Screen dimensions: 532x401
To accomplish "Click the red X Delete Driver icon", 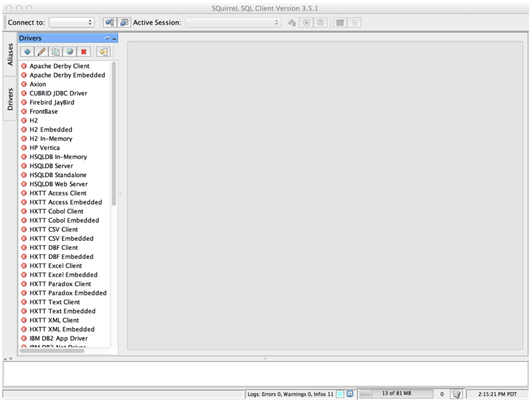I will pyautogui.click(x=84, y=52).
